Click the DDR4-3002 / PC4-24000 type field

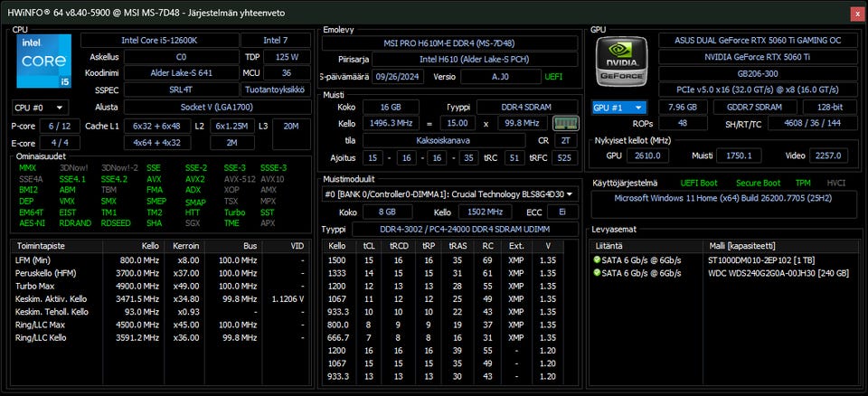pos(465,230)
